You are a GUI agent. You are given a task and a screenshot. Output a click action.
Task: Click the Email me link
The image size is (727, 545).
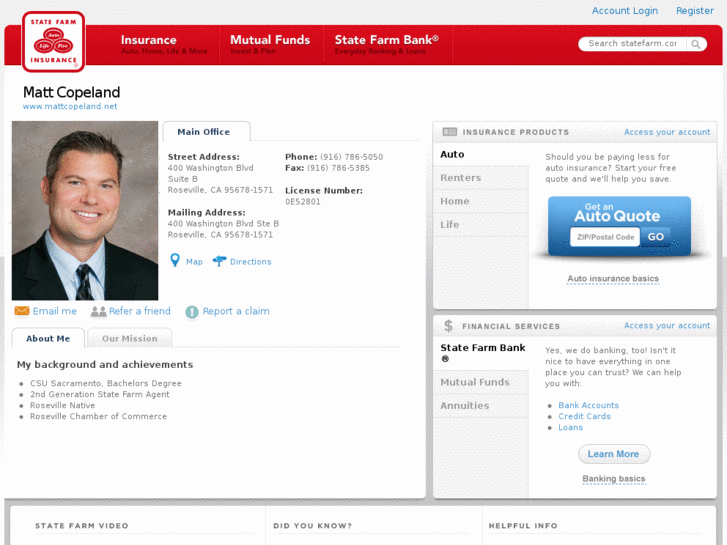pos(55,311)
